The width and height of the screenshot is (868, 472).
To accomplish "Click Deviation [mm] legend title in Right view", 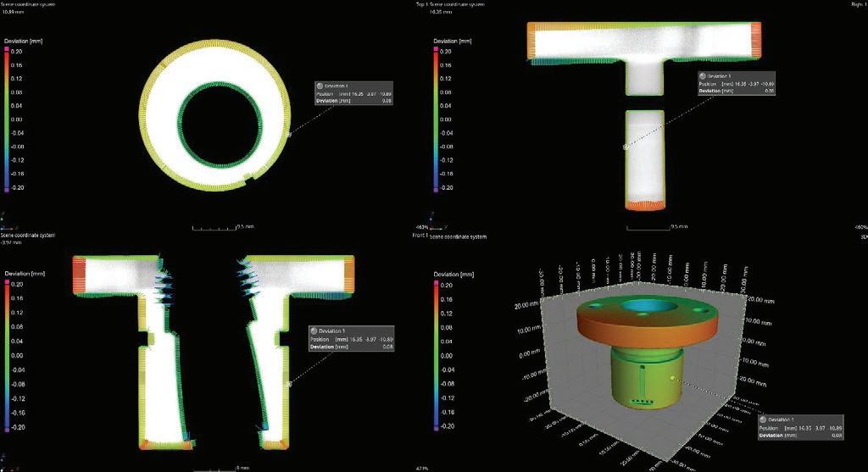I will pyautogui.click(x=453, y=41).
